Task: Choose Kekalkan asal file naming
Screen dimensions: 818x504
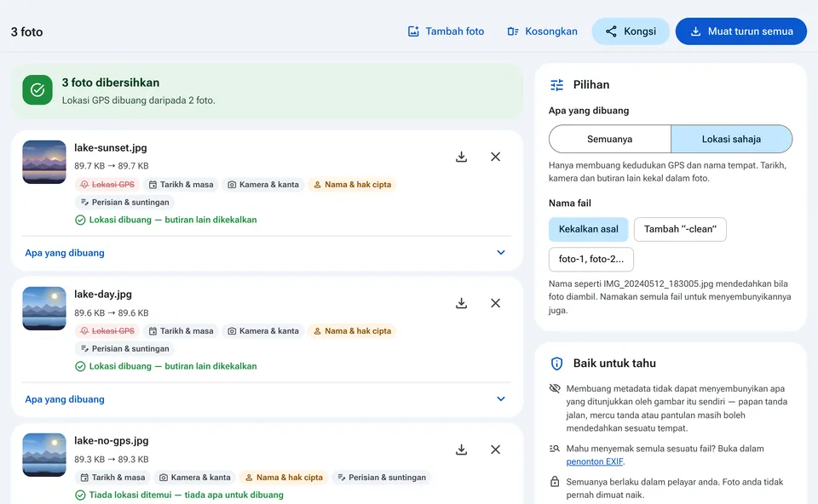Action: click(589, 229)
